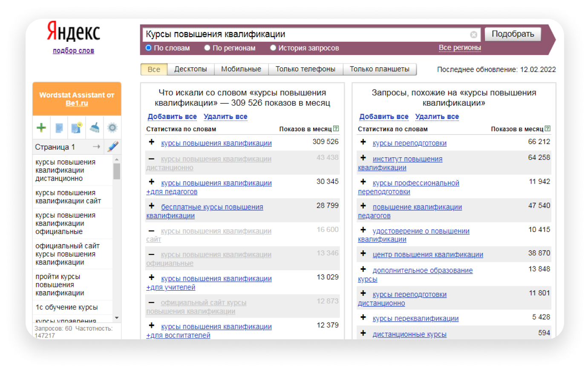588x370 pixels.
Task: Switch to the 'Все' devices tab
Action: [x=154, y=69]
